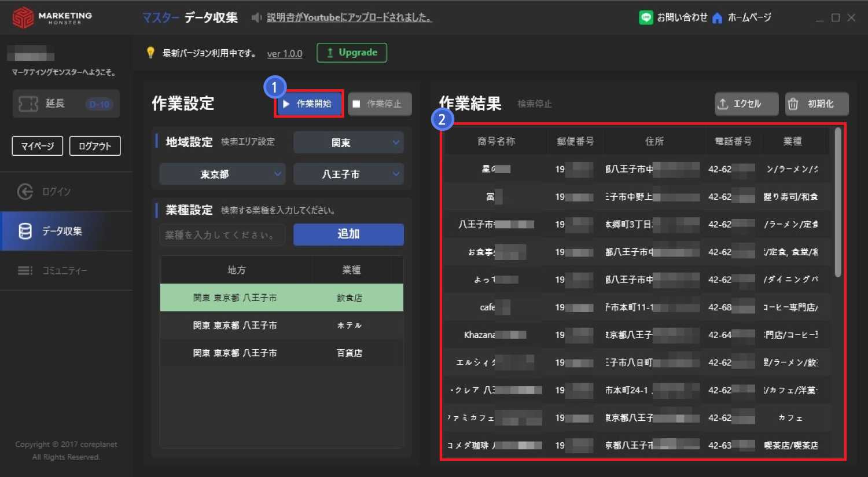This screenshot has height=477, width=868.
Task: Click the ver 1.0.0 version link
Action: pyautogui.click(x=285, y=53)
